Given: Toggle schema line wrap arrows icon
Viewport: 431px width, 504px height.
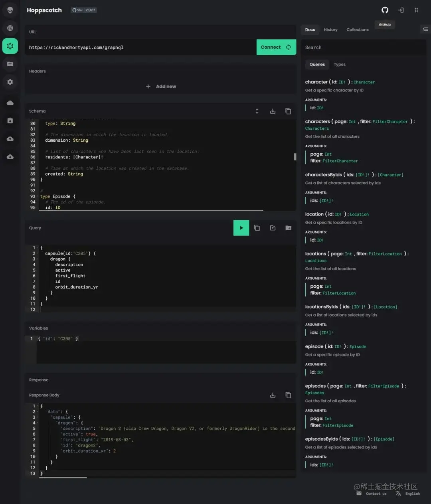Looking at the screenshot, I should click(257, 111).
